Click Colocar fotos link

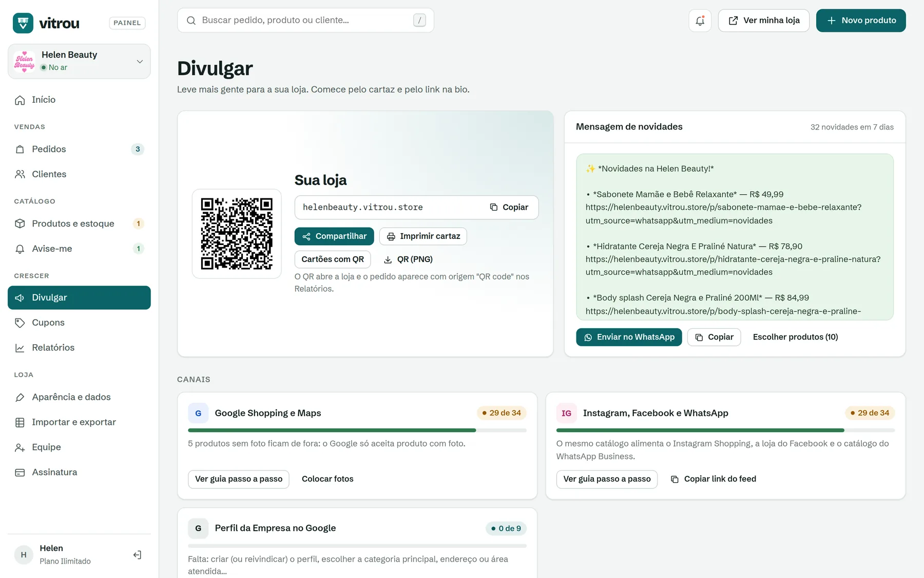pos(328,479)
